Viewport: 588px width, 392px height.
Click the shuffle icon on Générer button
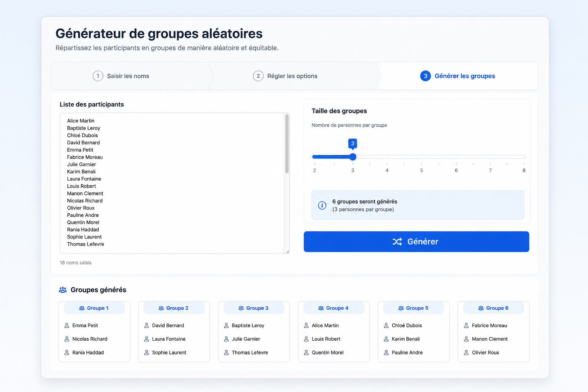[397, 242]
